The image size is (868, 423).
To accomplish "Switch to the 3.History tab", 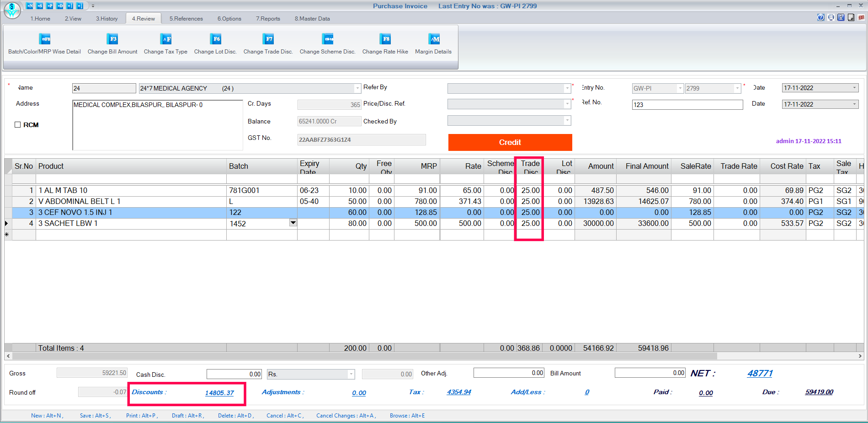I will click(107, 19).
